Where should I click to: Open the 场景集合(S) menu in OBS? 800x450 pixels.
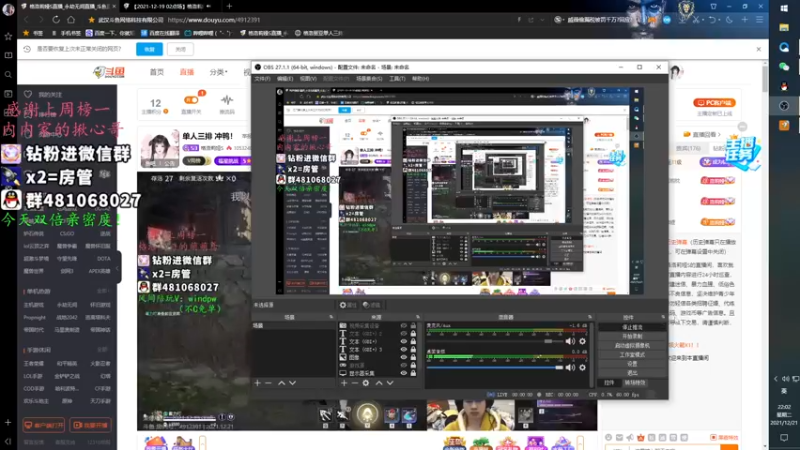369,79
